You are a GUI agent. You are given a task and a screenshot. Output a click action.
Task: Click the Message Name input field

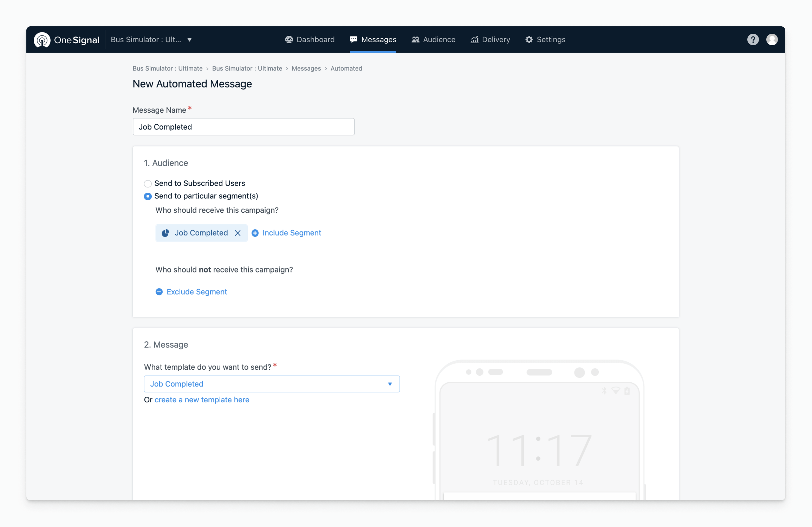[x=243, y=127]
